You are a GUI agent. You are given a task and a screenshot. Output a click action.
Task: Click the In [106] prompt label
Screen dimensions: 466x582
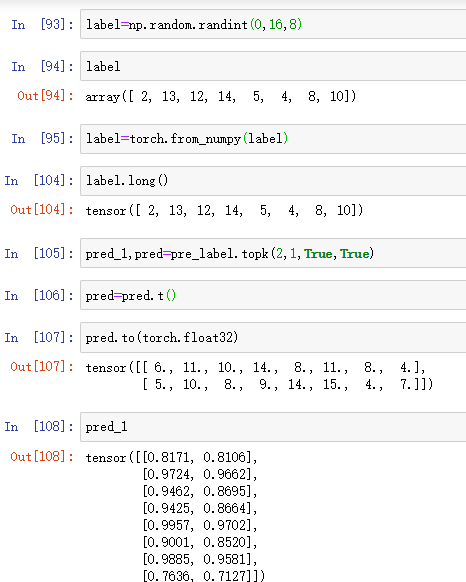pyautogui.click(x=39, y=295)
